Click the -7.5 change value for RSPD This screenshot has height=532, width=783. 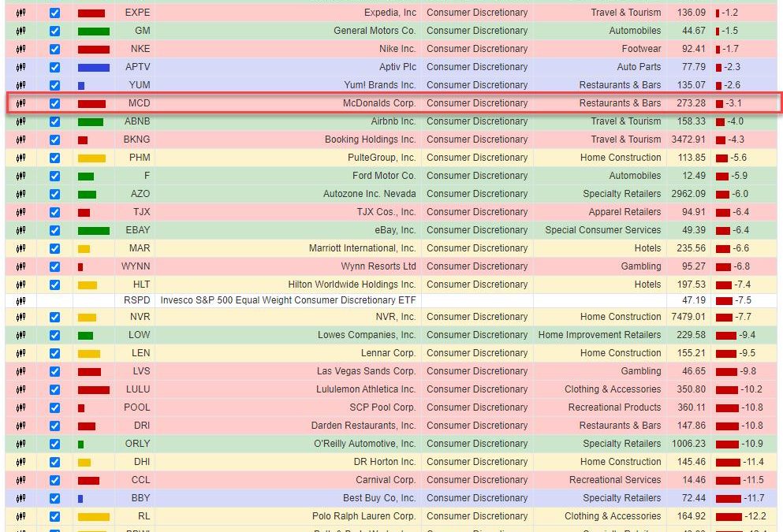[x=743, y=300]
